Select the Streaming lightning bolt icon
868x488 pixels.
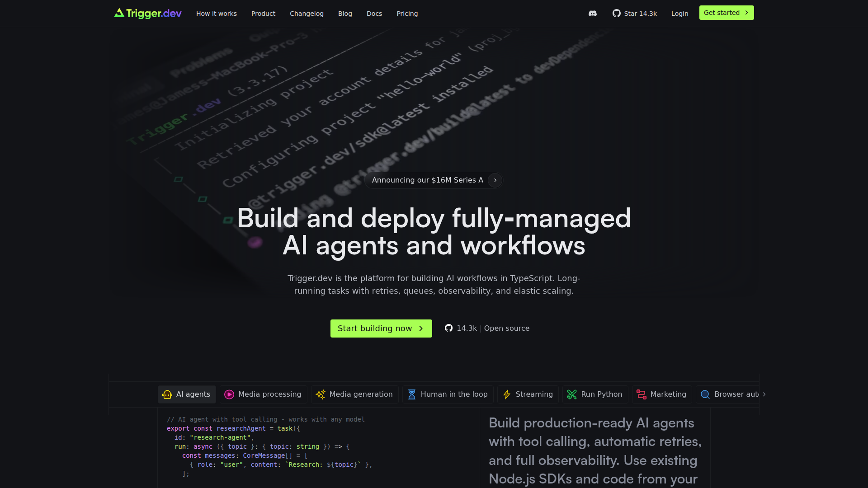(507, 394)
